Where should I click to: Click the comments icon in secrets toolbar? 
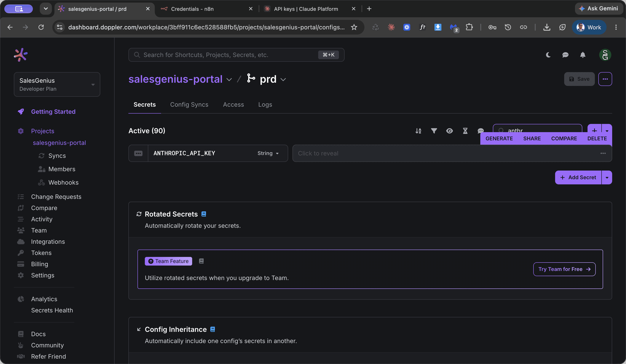[481, 131]
